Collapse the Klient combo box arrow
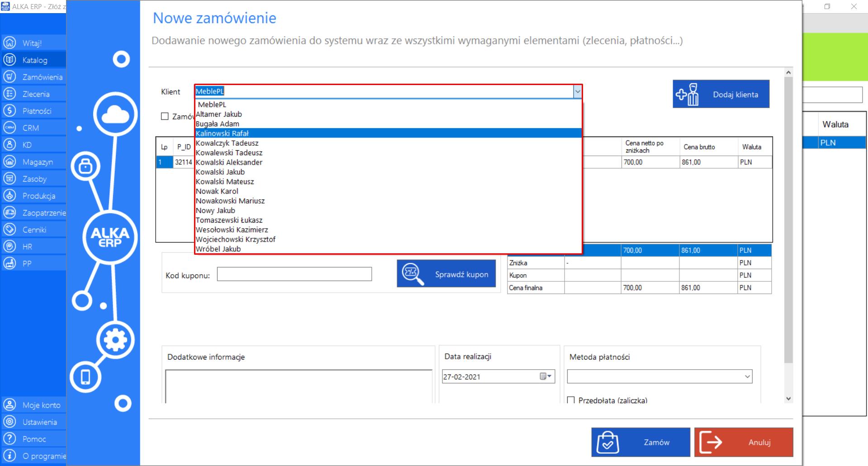Image resolution: width=868 pixels, height=466 pixels. coord(577,91)
